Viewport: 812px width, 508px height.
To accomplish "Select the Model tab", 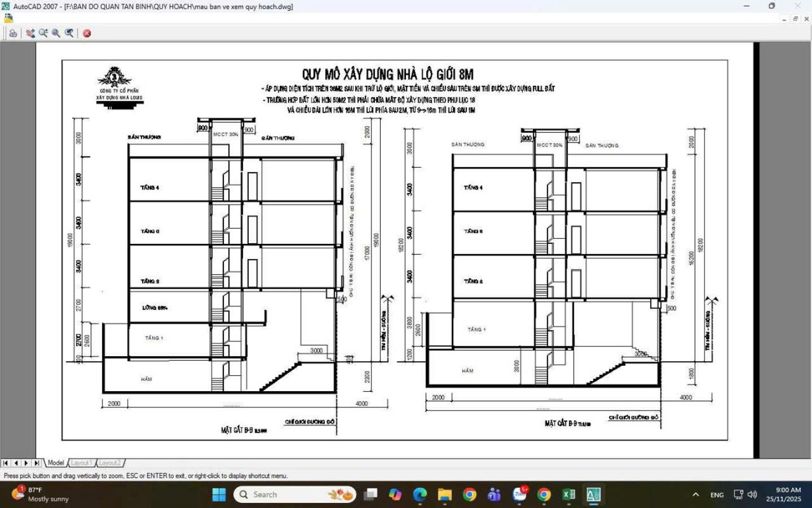I will (x=56, y=462).
